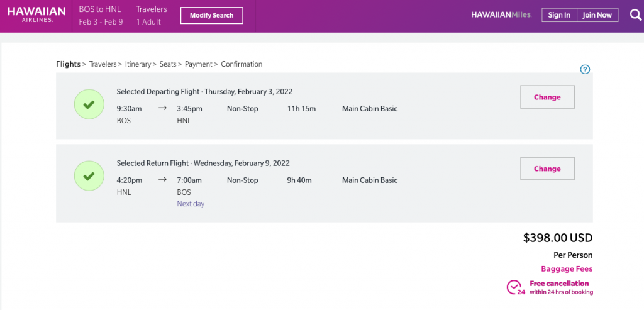Select the Flights breadcrumb step

pyautogui.click(x=68, y=64)
